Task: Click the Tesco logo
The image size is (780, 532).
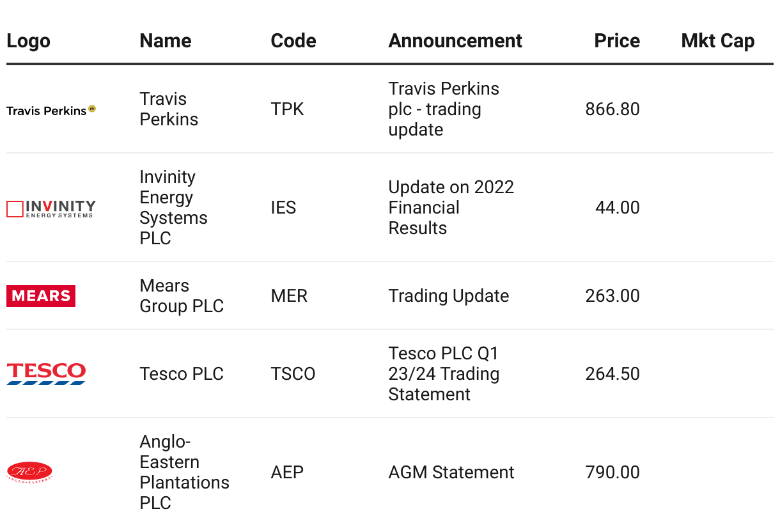Action: [x=46, y=373]
